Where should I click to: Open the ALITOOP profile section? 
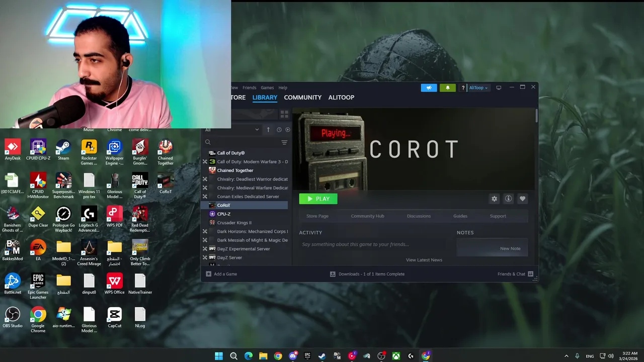click(x=341, y=98)
